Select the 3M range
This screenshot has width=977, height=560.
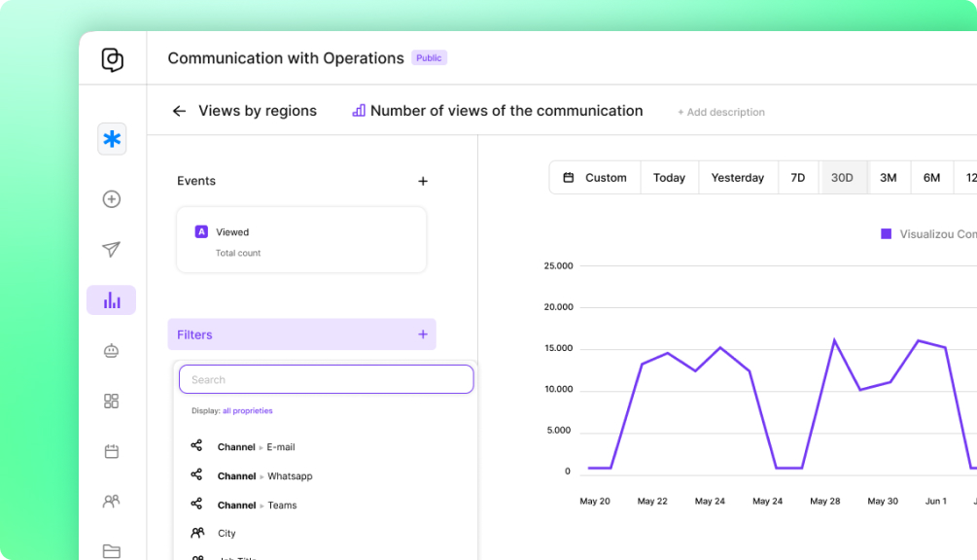[889, 178]
